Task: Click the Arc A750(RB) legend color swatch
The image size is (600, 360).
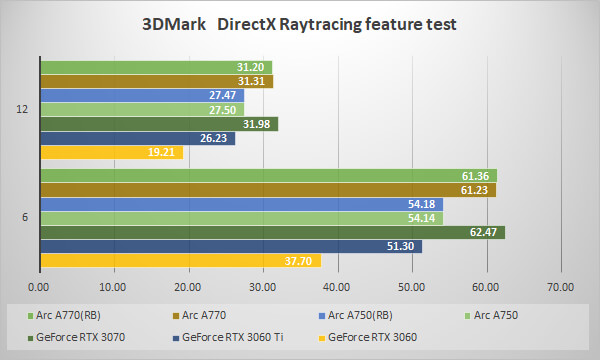Action: coord(322,316)
